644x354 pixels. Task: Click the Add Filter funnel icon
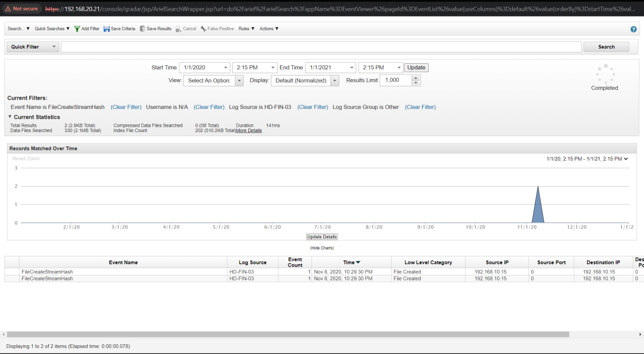click(x=77, y=29)
